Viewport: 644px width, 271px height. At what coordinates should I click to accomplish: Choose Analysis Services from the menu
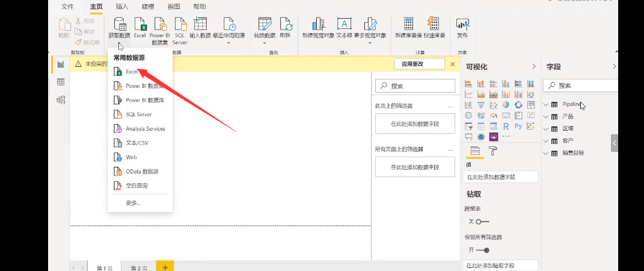pyautogui.click(x=140, y=129)
